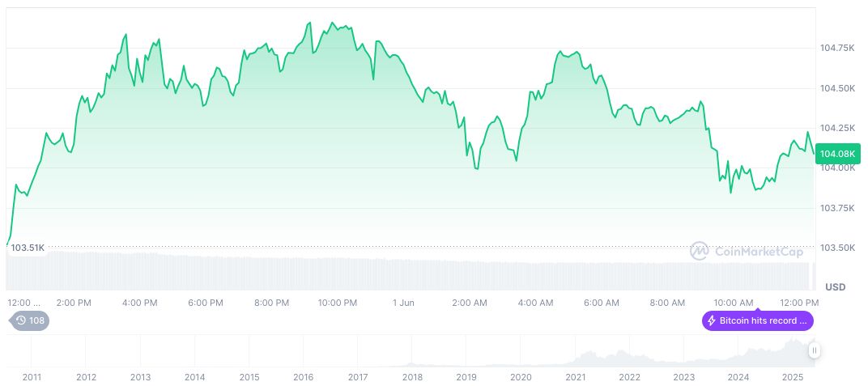Click the 6:00 AM time axis label
Screen dimensions: 868x386
click(x=602, y=303)
